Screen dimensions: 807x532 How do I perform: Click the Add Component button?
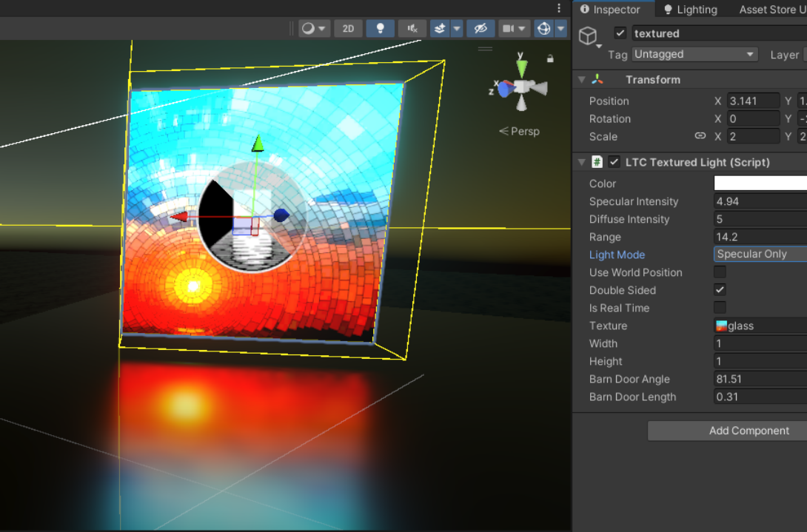749,431
